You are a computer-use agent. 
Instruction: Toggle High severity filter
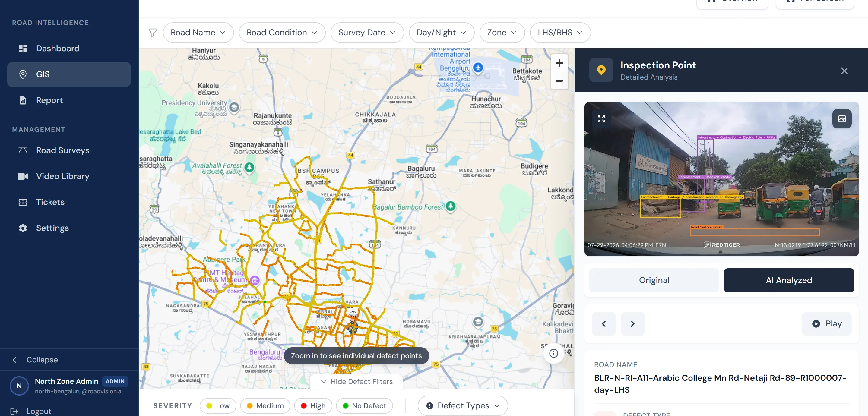click(x=313, y=405)
